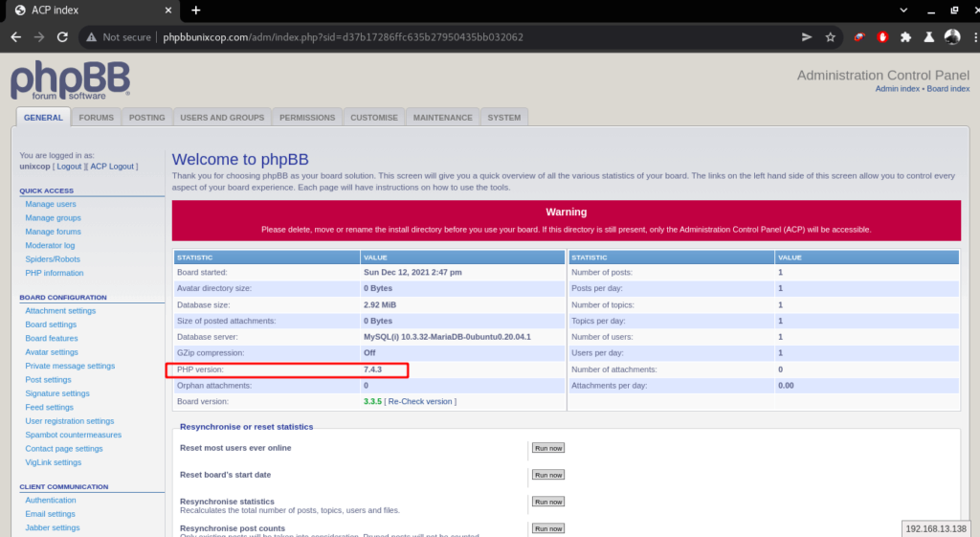
Task: Switch to the FORUMS tab
Action: click(x=97, y=118)
